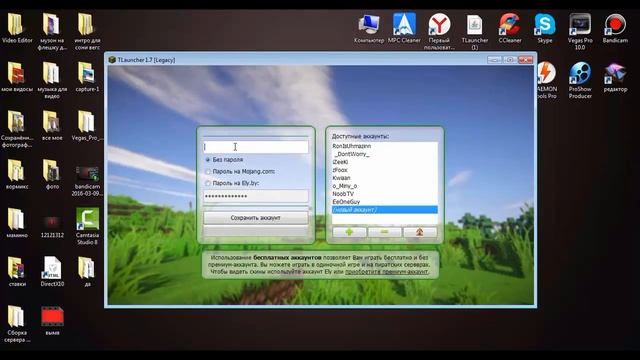The width and height of the screenshot is (640, 360).
Task: Open the 'музон на флешку' folder
Action: pos(52,31)
